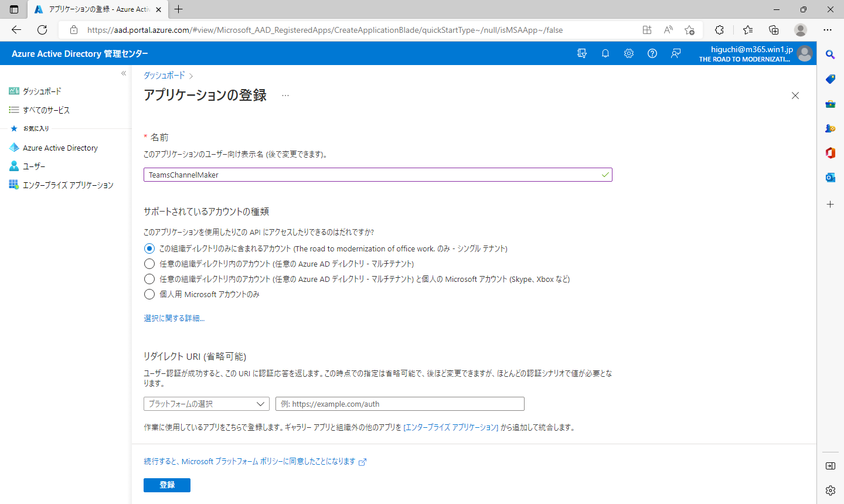Screen dimensions: 844x504
Task: Open Outlook in the Edge sidebar
Action: click(x=831, y=178)
